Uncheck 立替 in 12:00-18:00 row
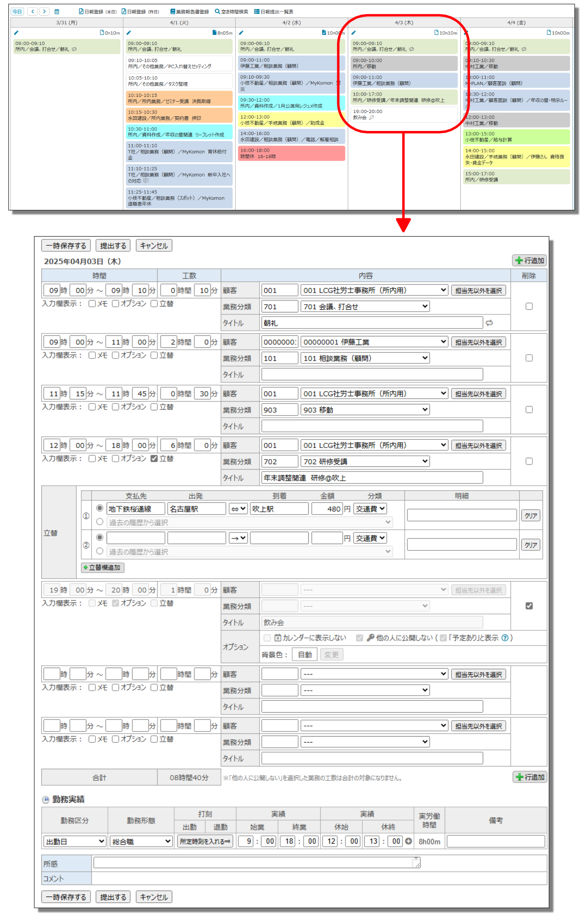Screen dimensions: 588x919 pyautogui.click(x=154, y=459)
